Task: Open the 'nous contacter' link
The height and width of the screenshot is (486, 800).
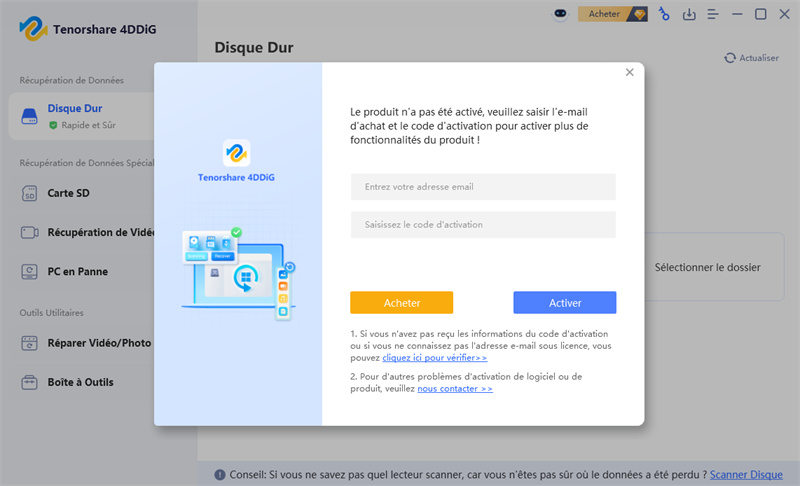Action: [455, 389]
